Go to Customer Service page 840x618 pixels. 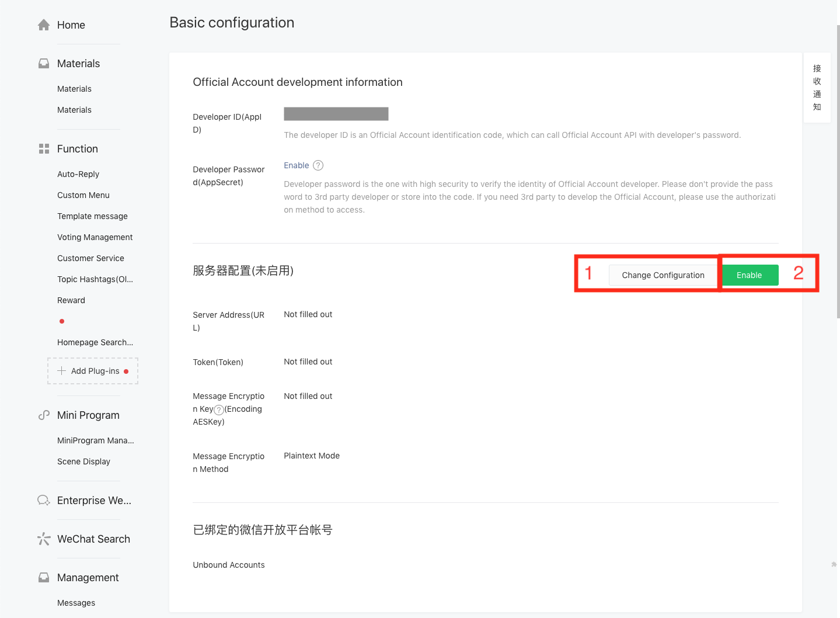click(x=90, y=258)
